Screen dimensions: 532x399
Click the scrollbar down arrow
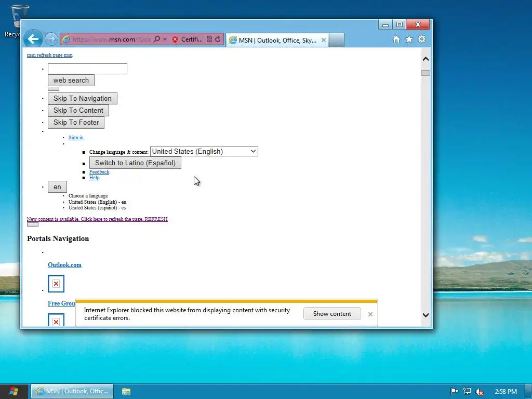pos(426,315)
